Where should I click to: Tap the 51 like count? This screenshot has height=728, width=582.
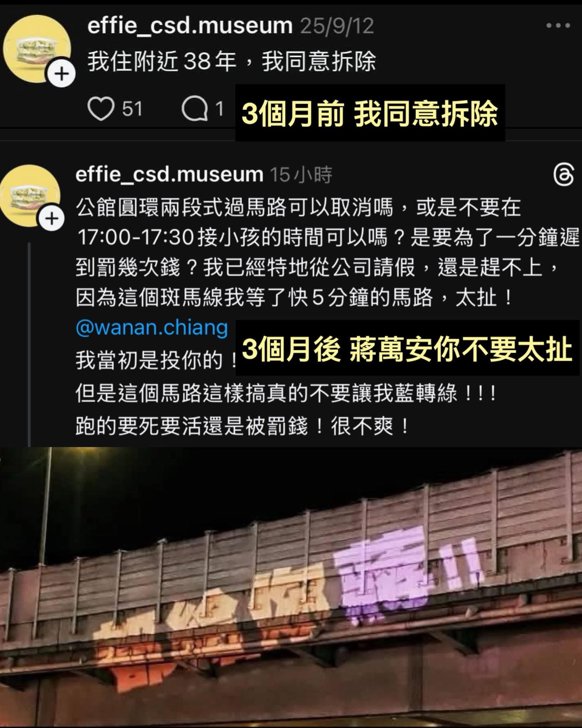(132, 109)
